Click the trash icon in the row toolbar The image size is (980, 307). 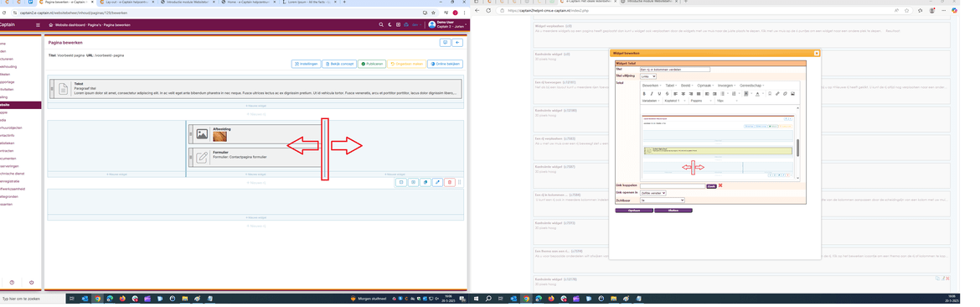tap(449, 182)
